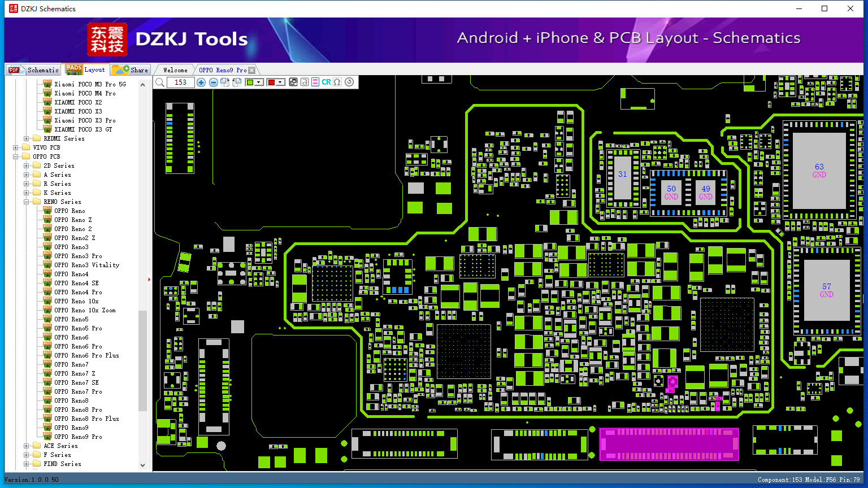The height and width of the screenshot is (488, 868).
Task: Click the PCB icon beside OPPO Reno9 Pro
Action: 47,437
